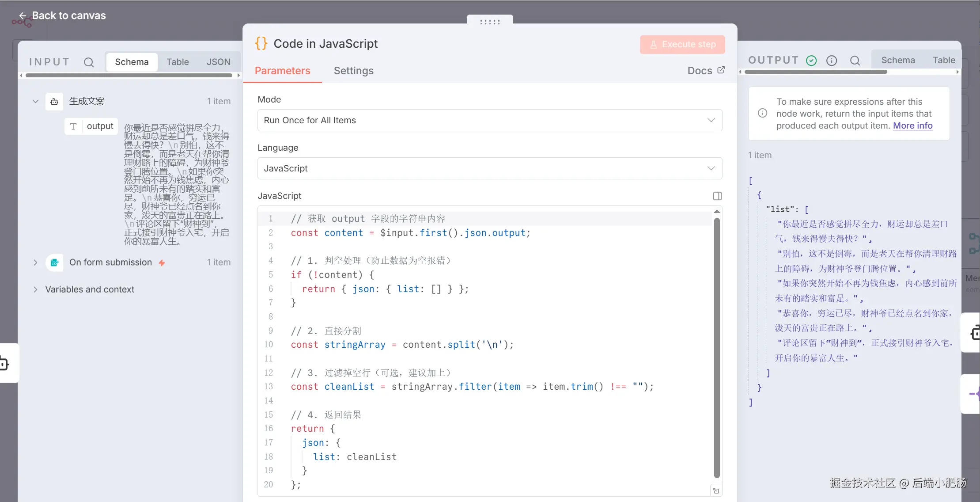This screenshot has width=980, height=502.
Task: Open the Mode dropdown
Action: click(x=489, y=120)
